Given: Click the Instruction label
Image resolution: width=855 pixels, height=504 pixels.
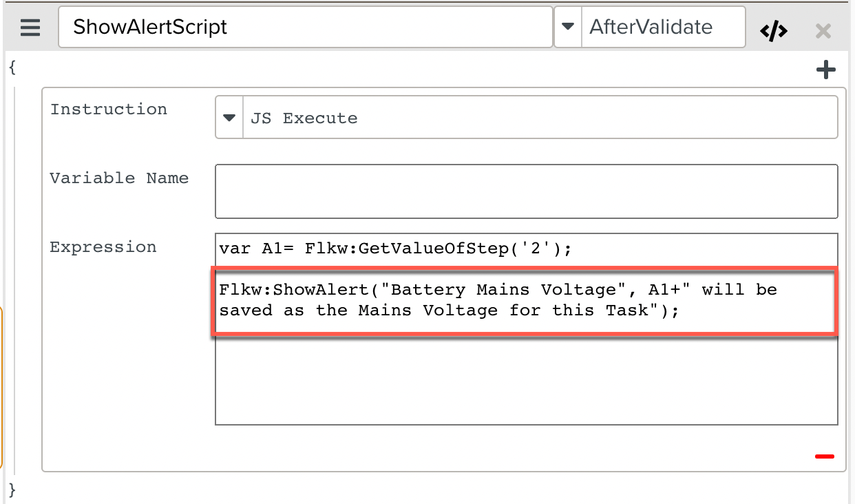Looking at the screenshot, I should (109, 109).
